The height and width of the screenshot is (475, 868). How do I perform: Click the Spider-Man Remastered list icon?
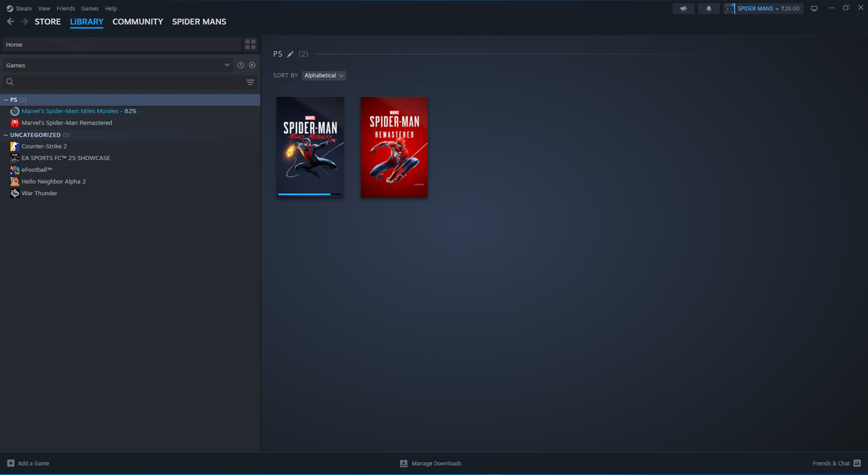(15, 123)
